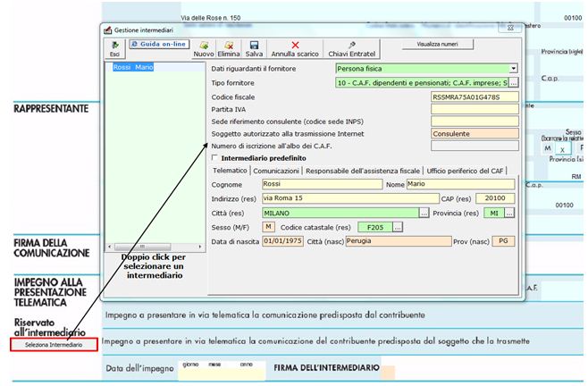Click the Seleziona Intermediario button
This screenshot has width=588, height=386.
coord(54,344)
